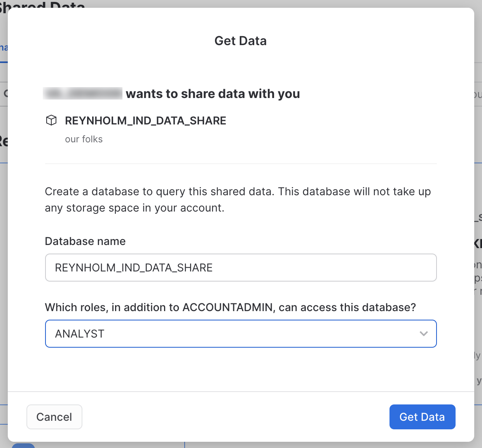
Task: Click the partially visible blue button below dialog
Action: click(23, 445)
